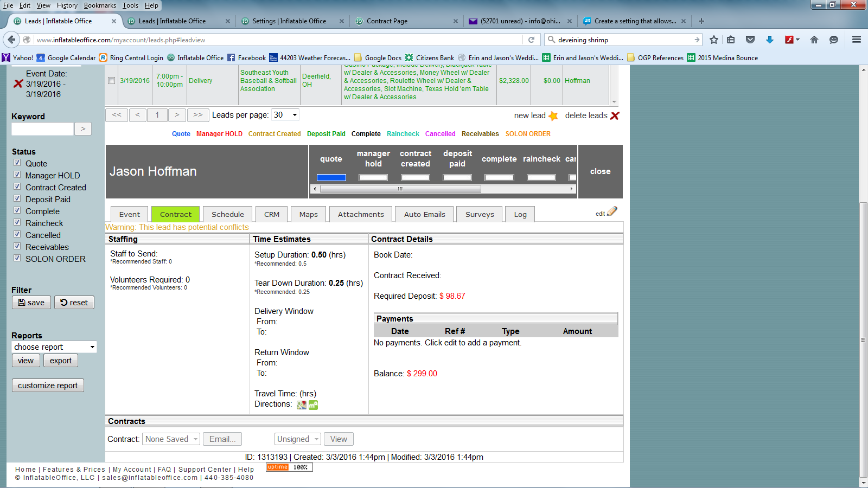The height and width of the screenshot is (488, 868).
Task: Open the Directions map icon
Action: pyautogui.click(x=302, y=404)
